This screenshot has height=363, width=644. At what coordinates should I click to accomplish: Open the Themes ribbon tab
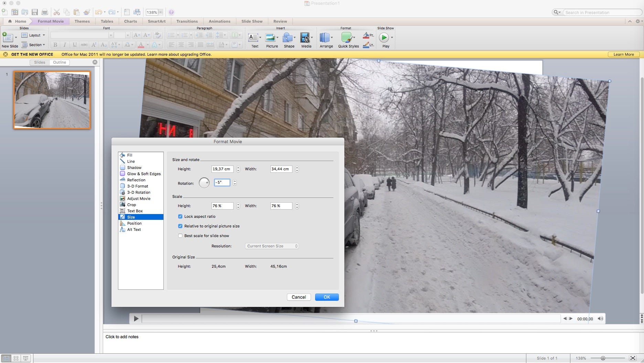tap(82, 21)
